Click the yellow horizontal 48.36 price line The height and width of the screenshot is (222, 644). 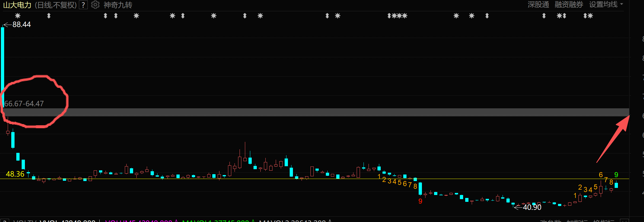click(314, 179)
